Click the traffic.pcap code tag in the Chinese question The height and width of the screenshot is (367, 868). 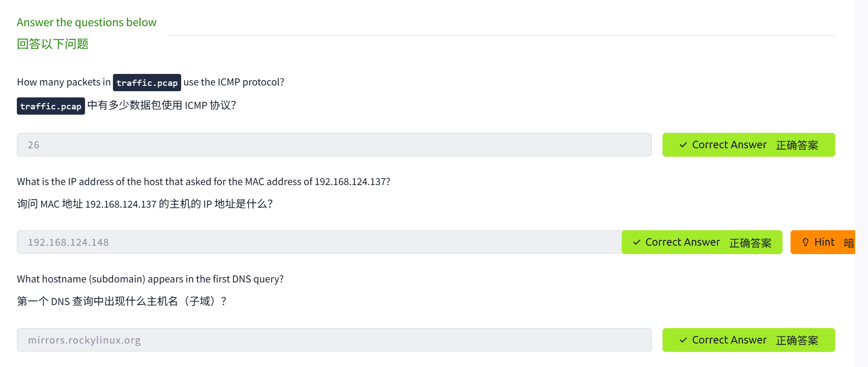51,106
